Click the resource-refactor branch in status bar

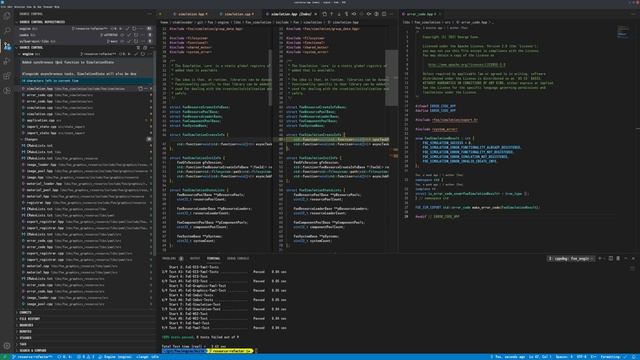tap(31, 357)
